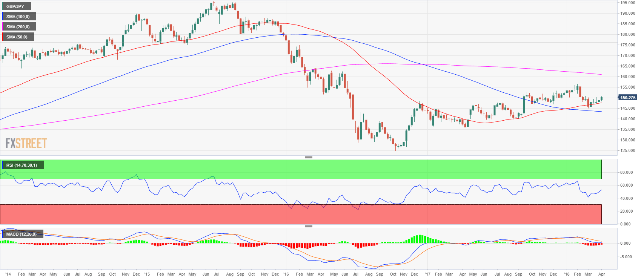Click the 0.000 label on RSI axis

pos(626,224)
